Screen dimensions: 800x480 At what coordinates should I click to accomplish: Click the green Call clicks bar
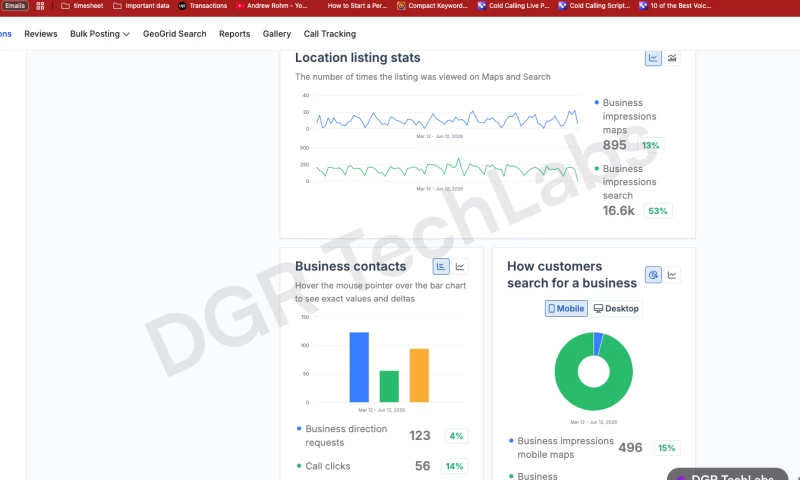tap(389, 387)
